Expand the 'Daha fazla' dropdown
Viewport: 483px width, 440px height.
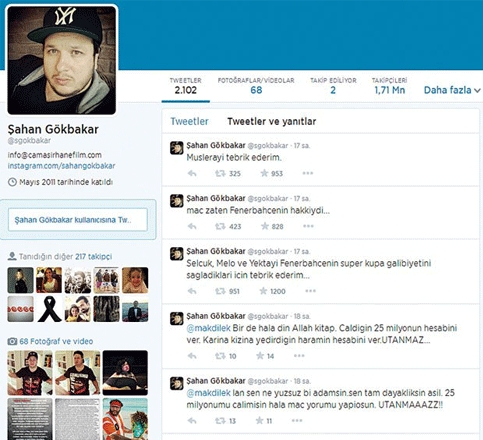(x=452, y=90)
